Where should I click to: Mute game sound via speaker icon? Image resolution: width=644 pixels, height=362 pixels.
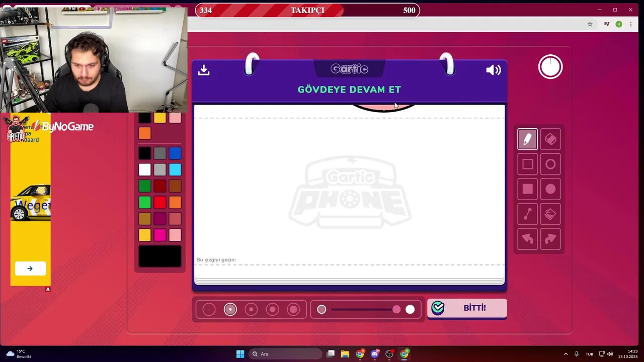pyautogui.click(x=494, y=70)
